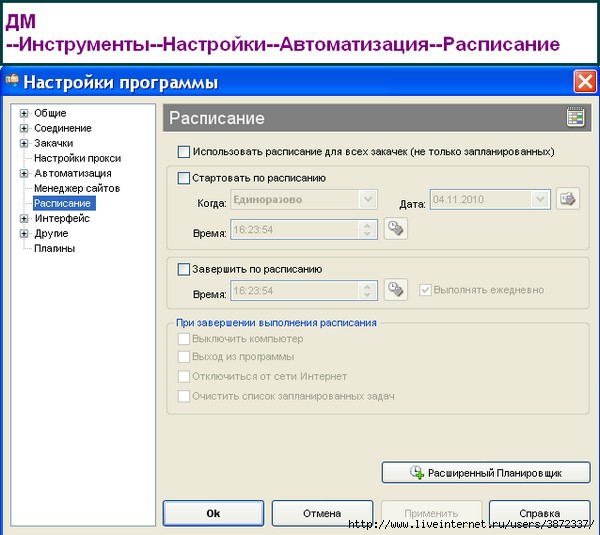Screen dimensions: 600x535
Task: Tick Очистить список запланированных задач
Action: (x=184, y=396)
